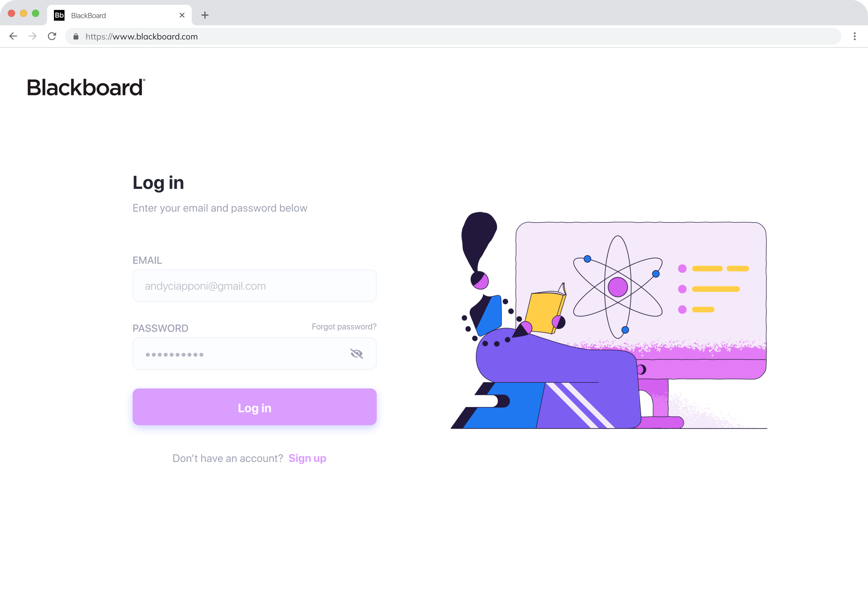Open a new tab with plus icon
Screen dimensions: 868x592
(x=205, y=15)
